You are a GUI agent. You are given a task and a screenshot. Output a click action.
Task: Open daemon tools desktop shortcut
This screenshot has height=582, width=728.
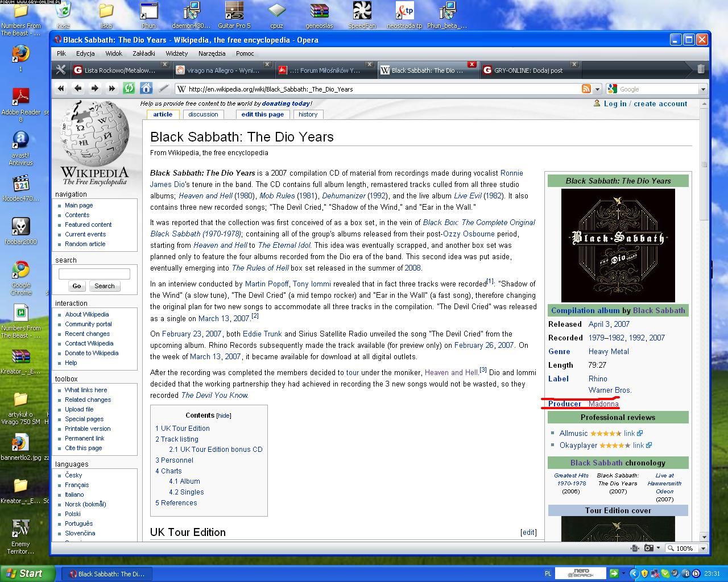point(191,15)
